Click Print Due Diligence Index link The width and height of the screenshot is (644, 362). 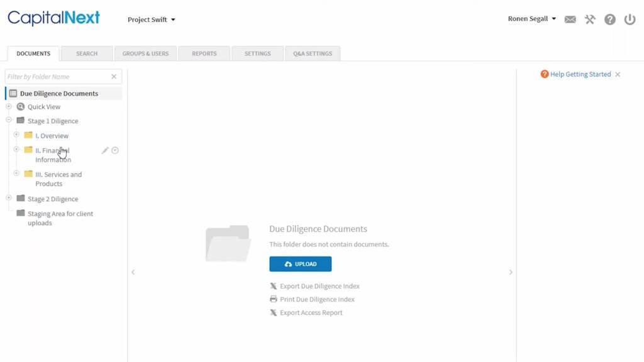(317, 300)
